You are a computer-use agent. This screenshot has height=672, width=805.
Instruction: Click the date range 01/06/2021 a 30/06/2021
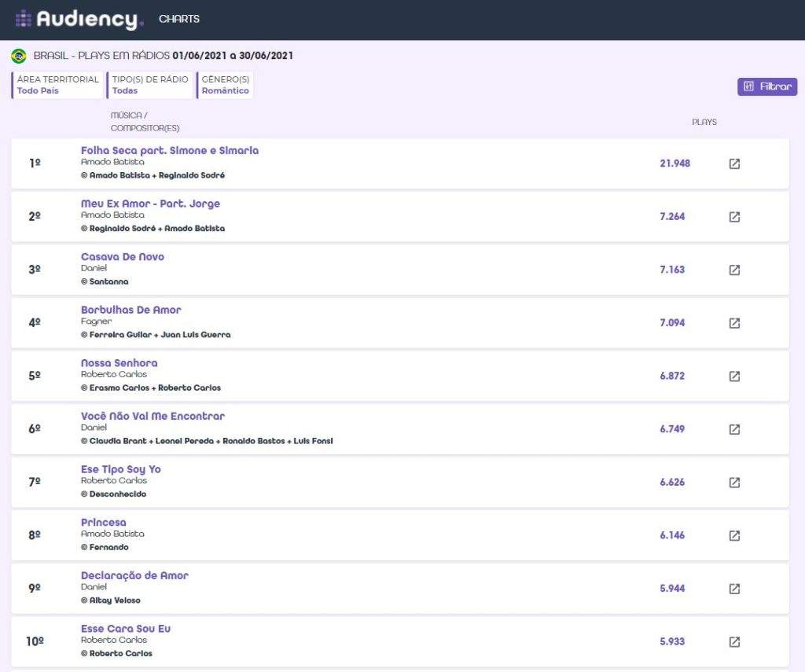click(233, 56)
